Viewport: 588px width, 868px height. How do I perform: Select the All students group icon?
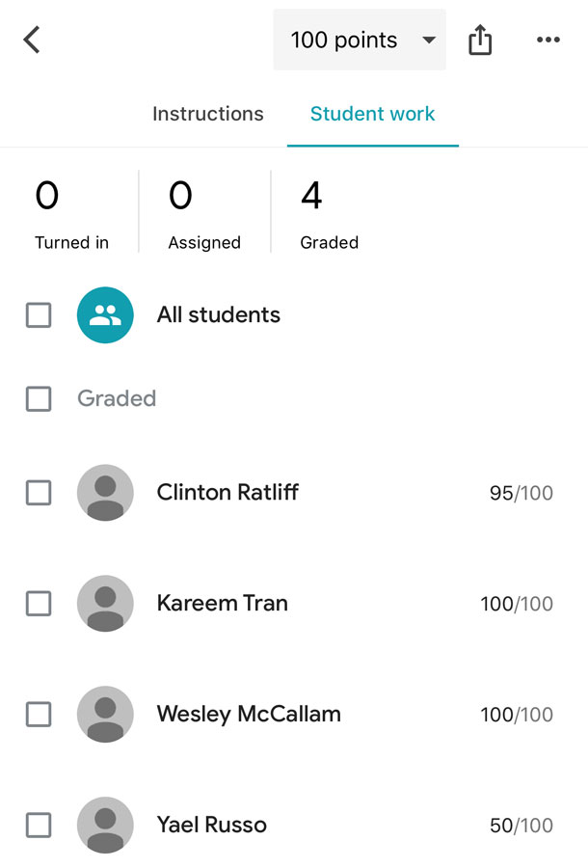pyautogui.click(x=104, y=314)
